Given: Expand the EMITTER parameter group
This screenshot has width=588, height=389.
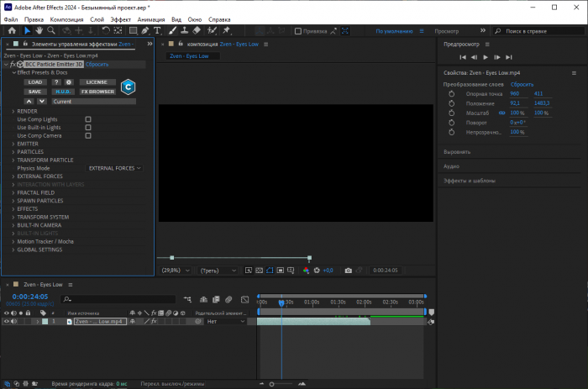Looking at the screenshot, I should point(13,144).
